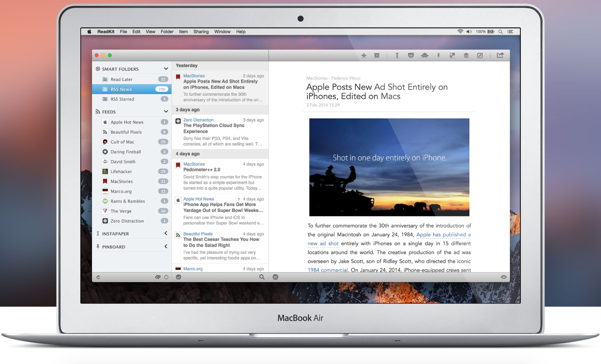Send article to Readability armchair icon
Screen dimensions: 601x364
click(425, 56)
